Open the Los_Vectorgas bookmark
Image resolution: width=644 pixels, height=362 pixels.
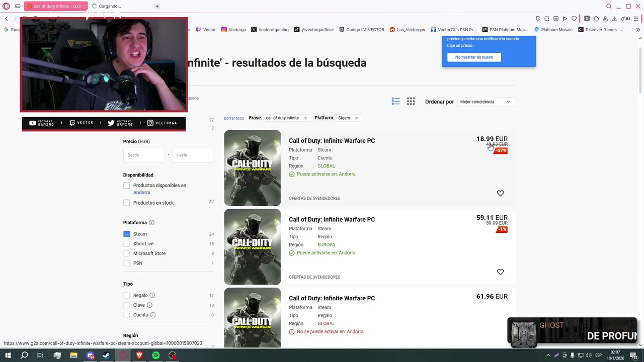407,30
